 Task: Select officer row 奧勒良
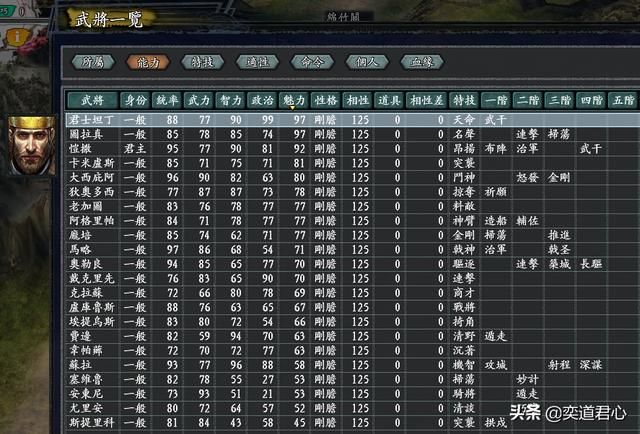pyautogui.click(x=353, y=264)
